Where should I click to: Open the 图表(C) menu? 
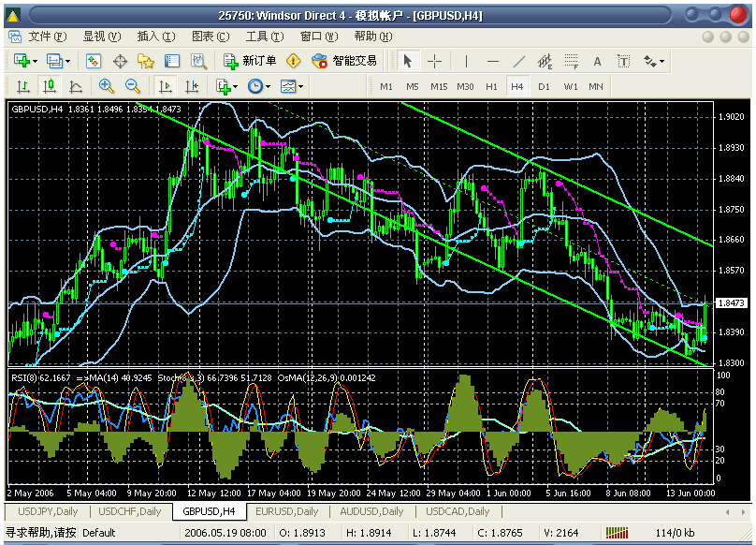coord(210,37)
